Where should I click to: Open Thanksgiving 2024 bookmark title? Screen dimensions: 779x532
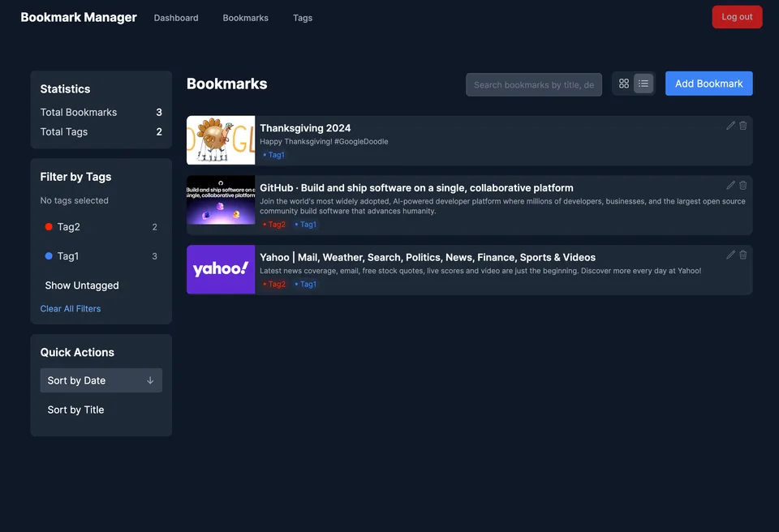(x=305, y=128)
